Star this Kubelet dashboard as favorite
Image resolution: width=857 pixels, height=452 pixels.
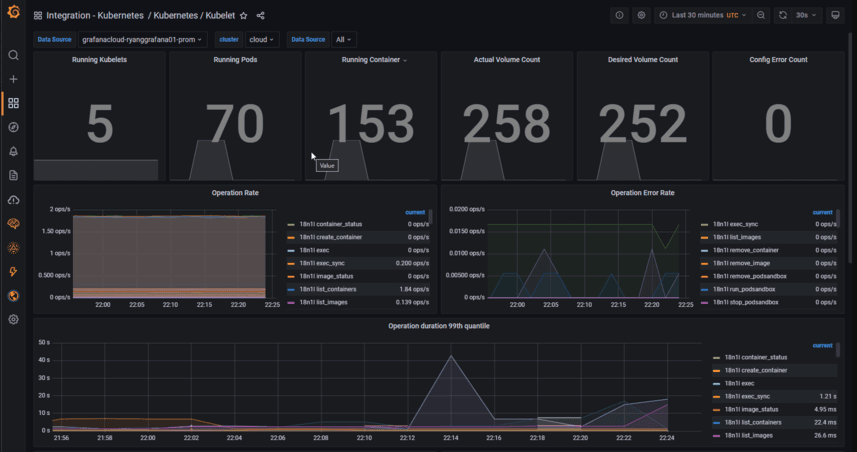[x=244, y=16]
